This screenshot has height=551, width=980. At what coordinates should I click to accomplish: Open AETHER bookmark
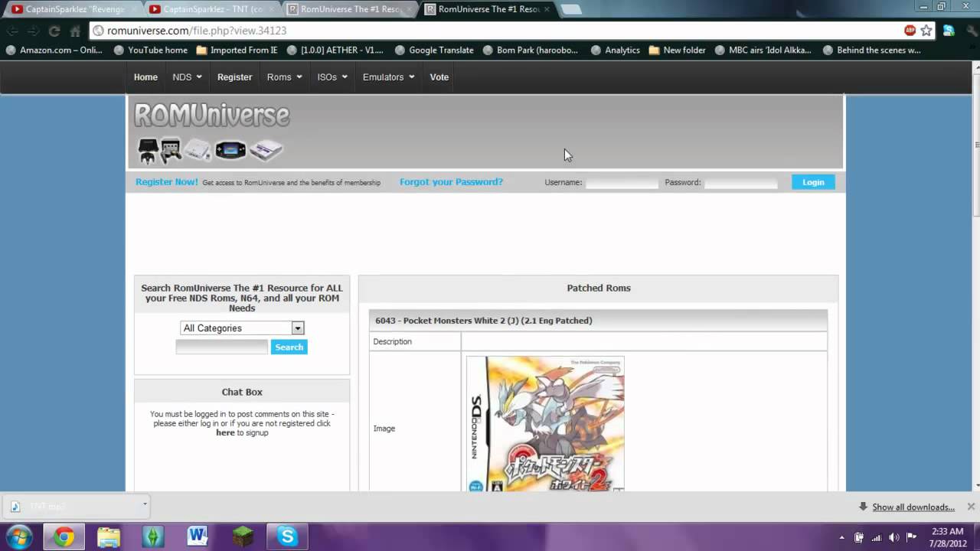(335, 51)
